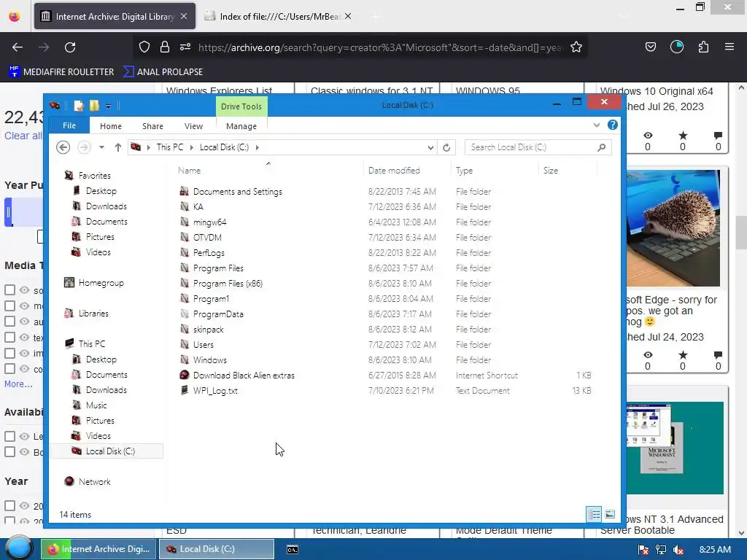The image size is (747, 560).
Task: Toggle eye icon in first Availability row
Action: [x=24, y=436]
